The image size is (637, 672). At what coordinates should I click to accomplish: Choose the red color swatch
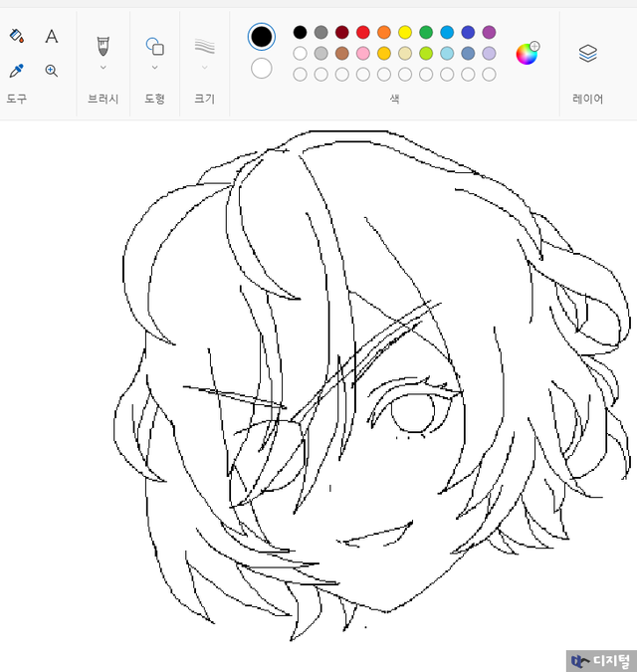click(363, 32)
